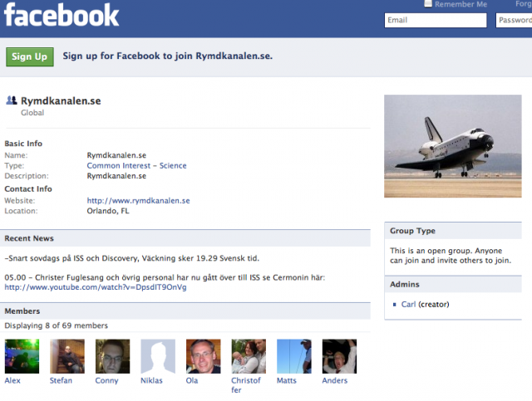The width and height of the screenshot is (532, 401).
Task: Open Ola's profile picture
Action: [203, 356]
